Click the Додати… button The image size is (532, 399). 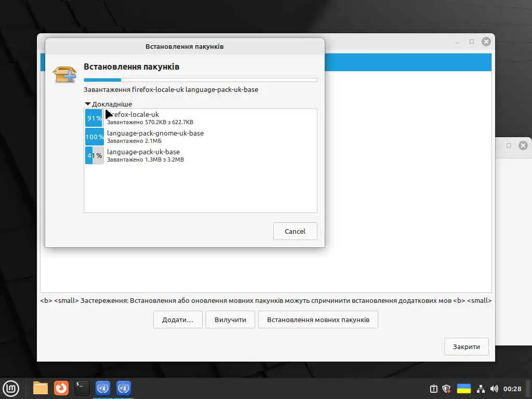click(178, 320)
